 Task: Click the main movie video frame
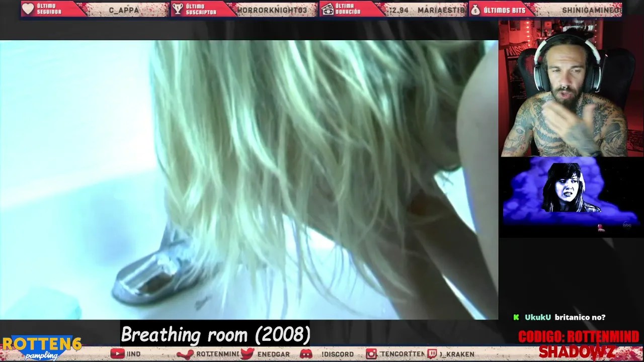click(249, 179)
